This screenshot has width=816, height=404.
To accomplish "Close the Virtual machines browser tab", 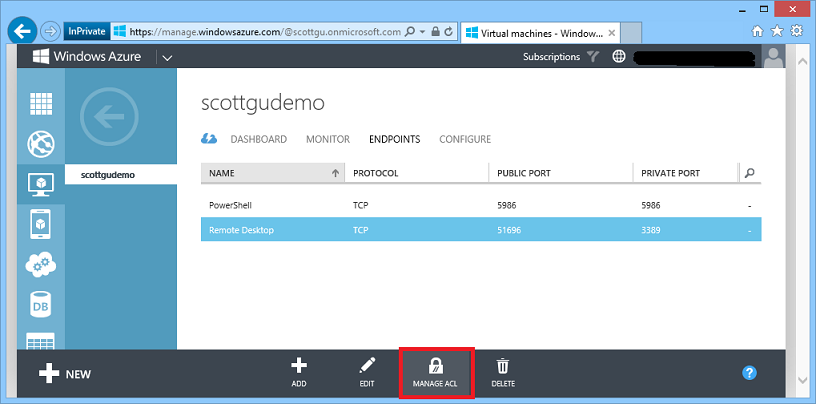I will click(x=611, y=33).
